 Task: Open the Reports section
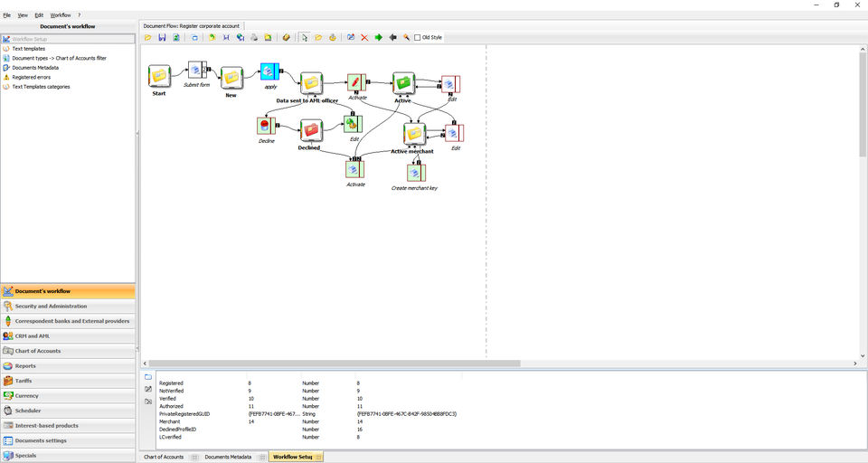(x=68, y=365)
